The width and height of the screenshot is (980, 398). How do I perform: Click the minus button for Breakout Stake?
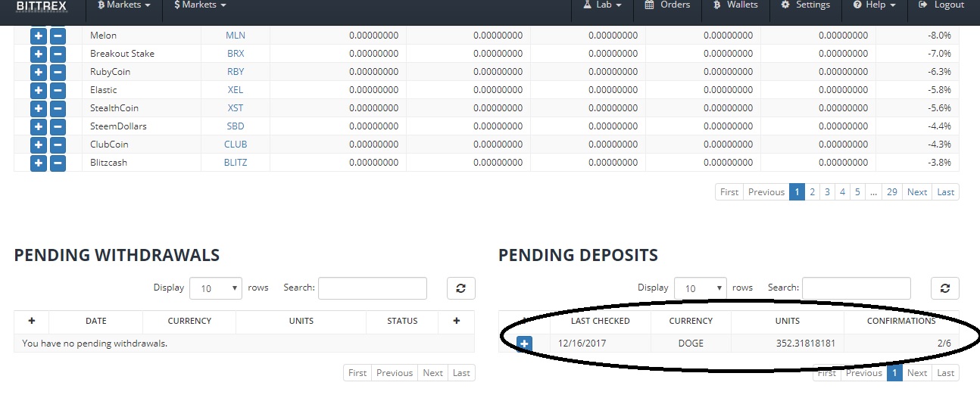(58, 54)
